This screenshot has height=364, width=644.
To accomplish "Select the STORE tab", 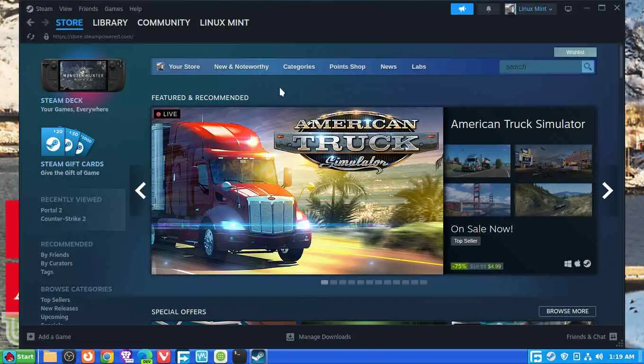I will [x=69, y=23].
